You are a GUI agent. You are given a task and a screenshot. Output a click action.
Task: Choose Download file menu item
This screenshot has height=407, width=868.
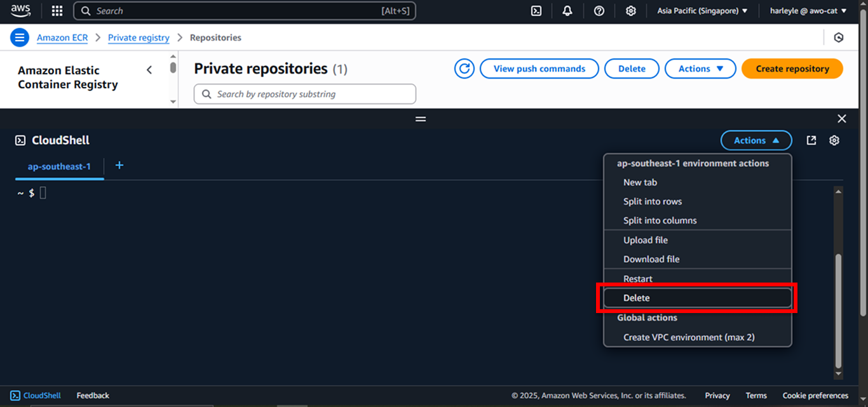[698, 259]
